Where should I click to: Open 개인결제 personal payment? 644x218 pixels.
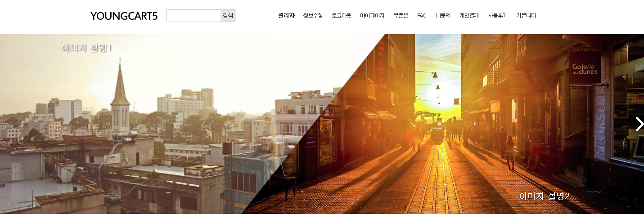469,16
